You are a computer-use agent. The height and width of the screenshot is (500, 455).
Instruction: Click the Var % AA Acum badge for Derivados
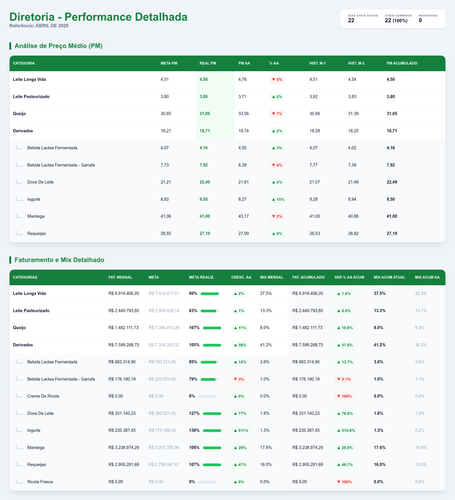pos(345,345)
